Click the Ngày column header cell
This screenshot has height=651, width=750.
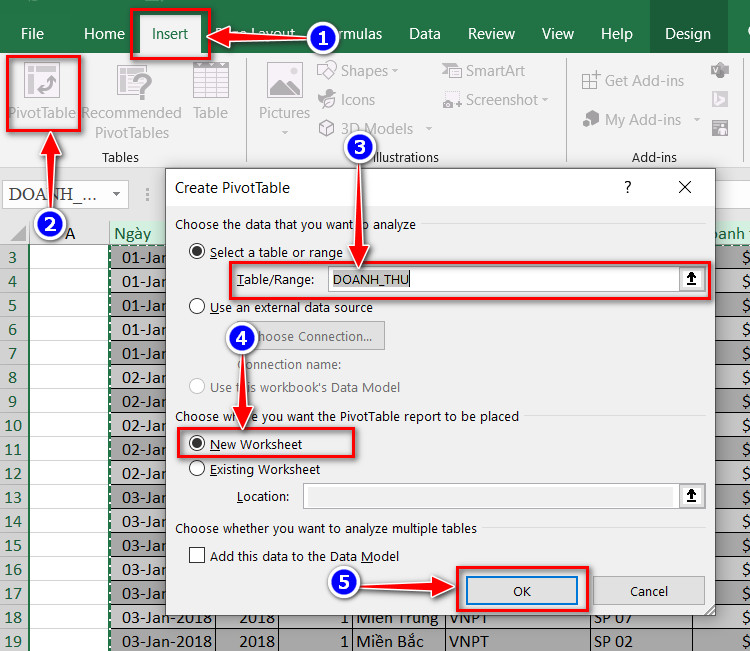137,233
